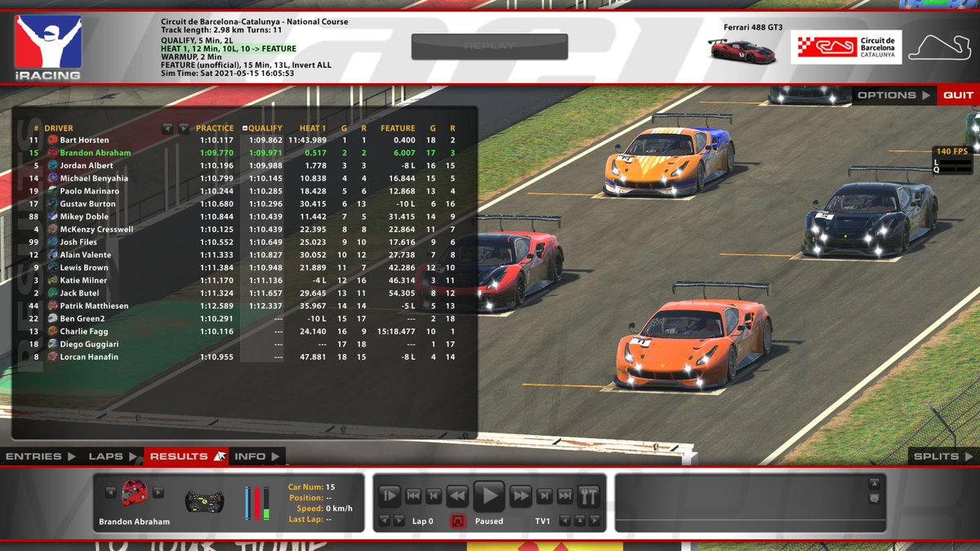980x551 pixels.
Task: Click Paolo Marinaro's helmet icon
Action: tap(53, 191)
